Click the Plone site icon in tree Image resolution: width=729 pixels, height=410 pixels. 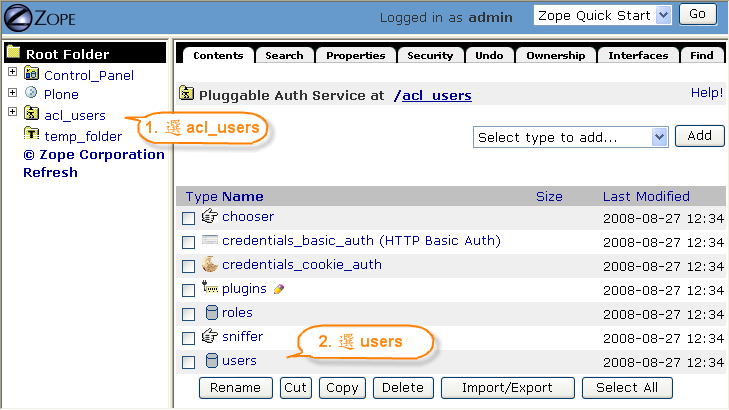(x=31, y=93)
